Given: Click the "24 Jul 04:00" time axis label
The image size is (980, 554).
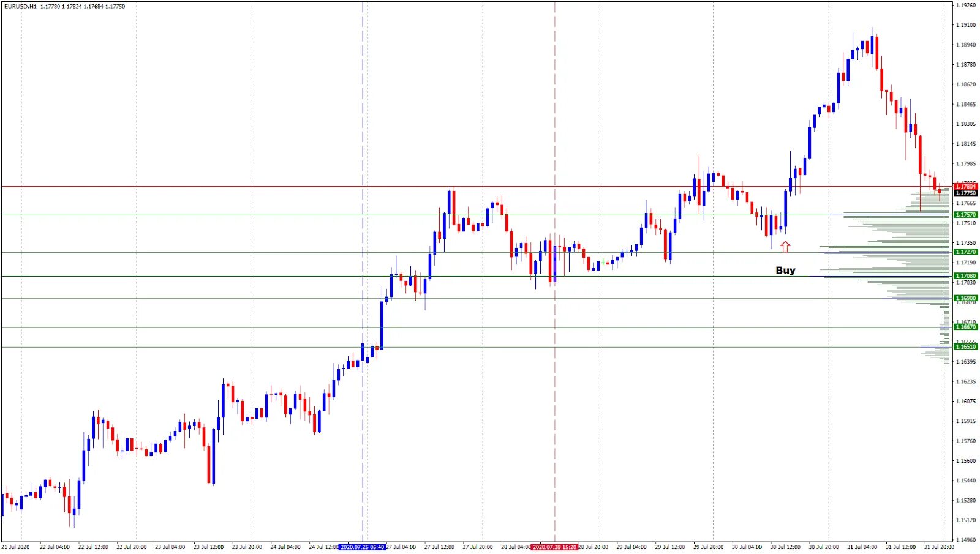Looking at the screenshot, I should point(285,547).
